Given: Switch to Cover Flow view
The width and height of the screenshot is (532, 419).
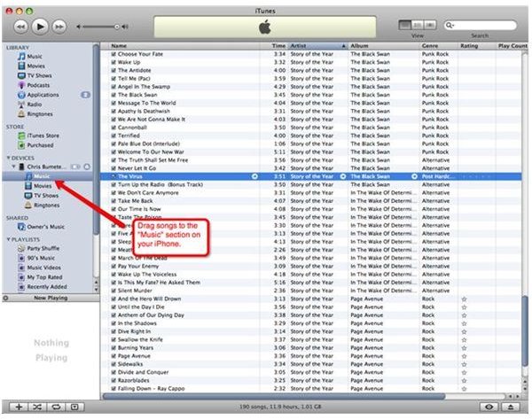Looking at the screenshot, I should click(430, 25).
